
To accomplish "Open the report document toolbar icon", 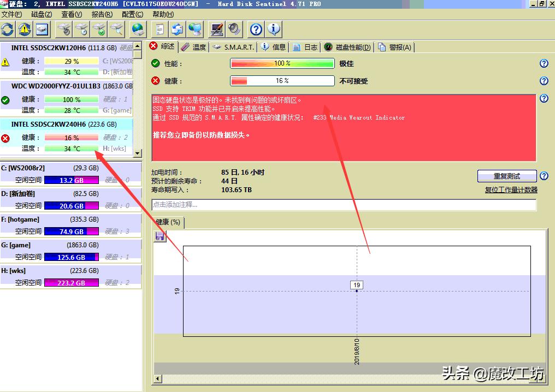I will (161, 29).
